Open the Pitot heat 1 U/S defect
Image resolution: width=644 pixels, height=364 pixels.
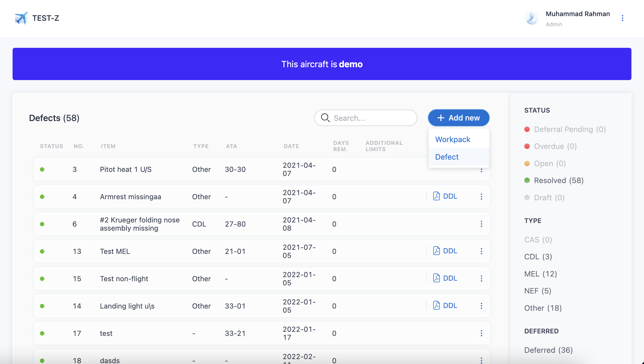pyautogui.click(x=125, y=169)
